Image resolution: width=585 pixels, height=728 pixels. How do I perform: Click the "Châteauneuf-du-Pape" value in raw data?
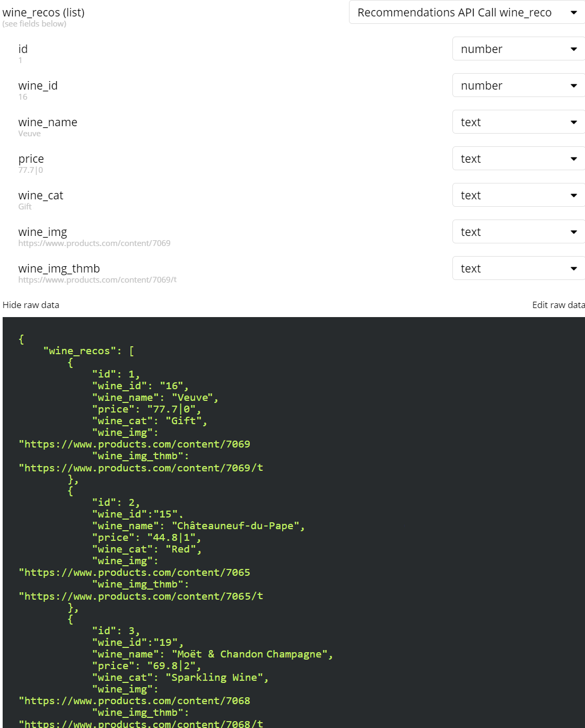point(235,526)
